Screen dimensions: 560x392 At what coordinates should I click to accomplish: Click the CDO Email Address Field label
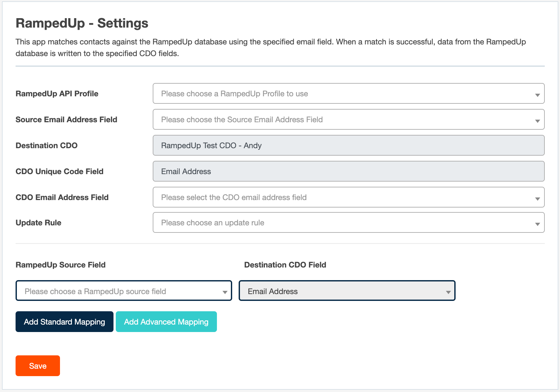[62, 197]
